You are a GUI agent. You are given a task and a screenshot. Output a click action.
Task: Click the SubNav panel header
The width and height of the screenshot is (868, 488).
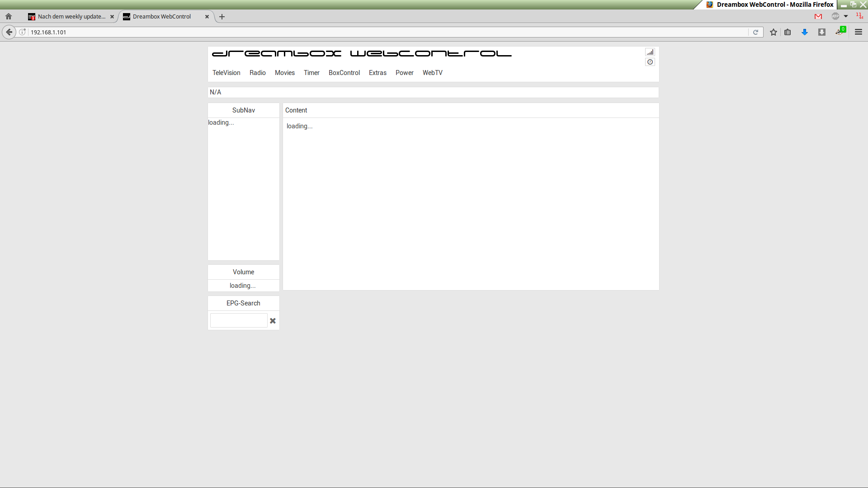coord(244,110)
